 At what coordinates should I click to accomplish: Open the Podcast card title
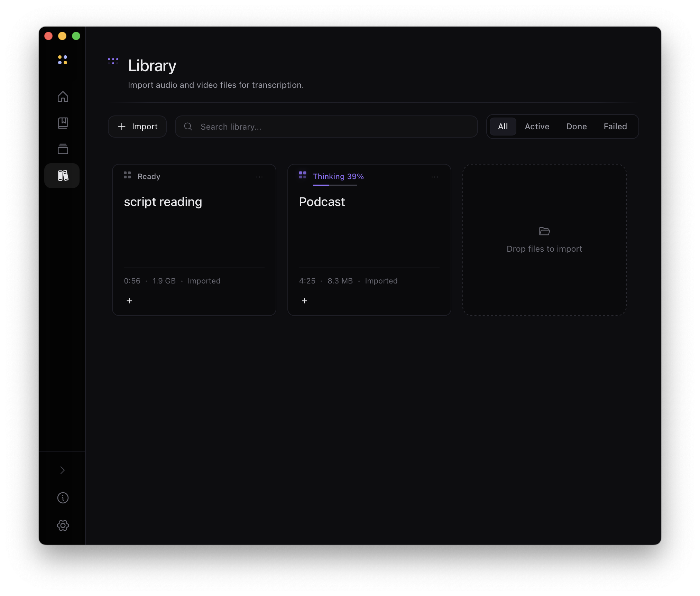[322, 202]
